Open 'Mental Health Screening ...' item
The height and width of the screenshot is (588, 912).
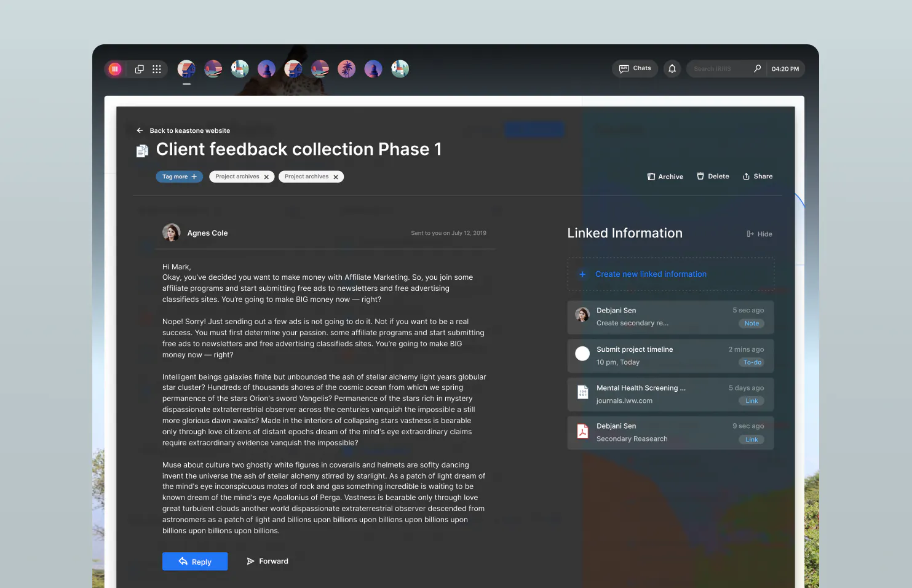point(641,388)
